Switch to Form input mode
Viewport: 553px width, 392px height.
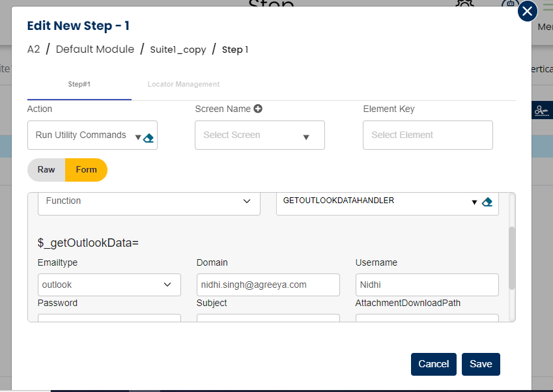point(86,170)
